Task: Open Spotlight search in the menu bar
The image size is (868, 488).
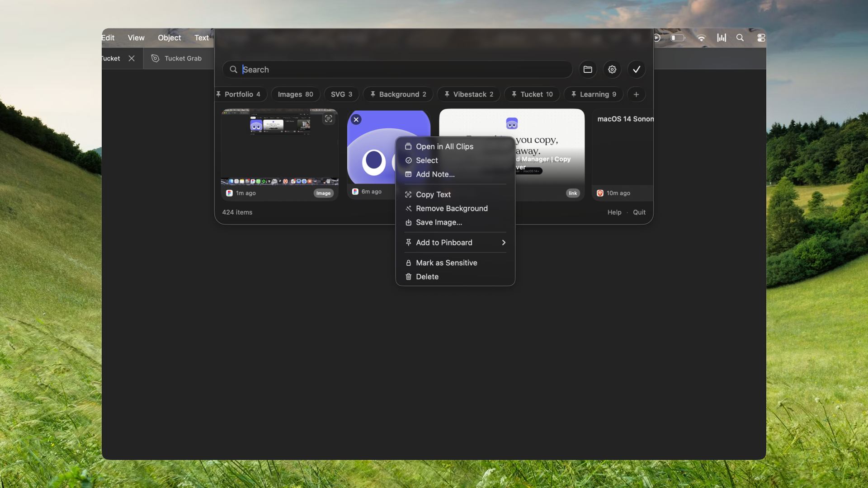Action: tap(740, 38)
